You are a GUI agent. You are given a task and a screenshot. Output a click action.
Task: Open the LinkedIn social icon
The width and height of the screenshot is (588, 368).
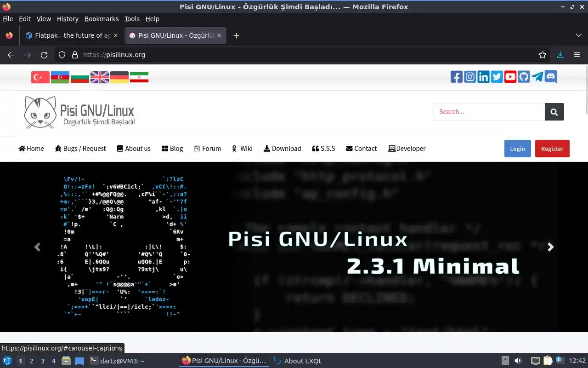coord(483,77)
